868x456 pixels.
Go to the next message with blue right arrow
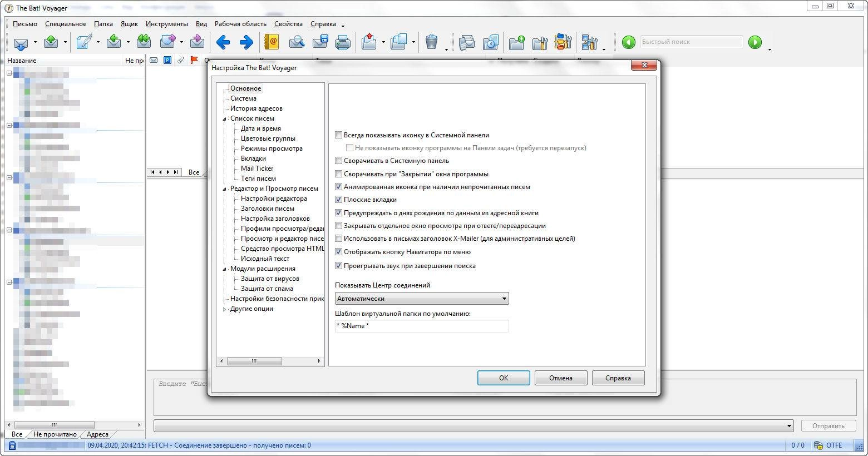click(246, 42)
